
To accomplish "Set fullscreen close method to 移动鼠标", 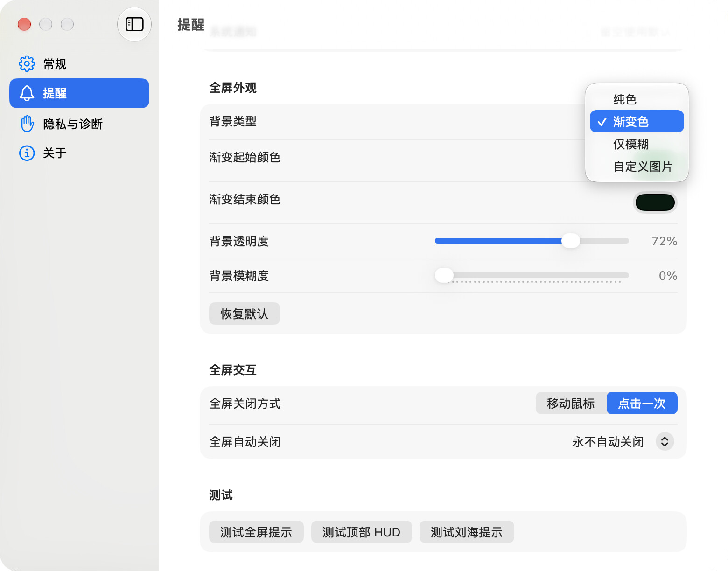I will tap(571, 403).
